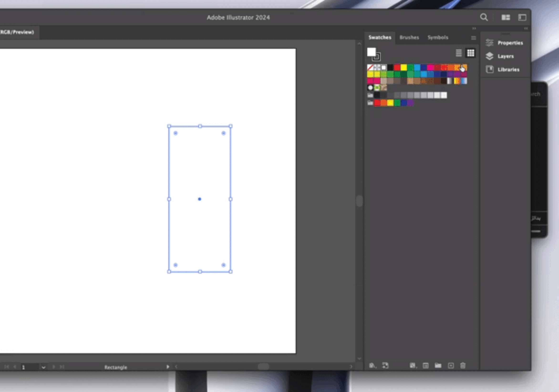
Task: Switch to the Symbols tab
Action: tap(438, 37)
